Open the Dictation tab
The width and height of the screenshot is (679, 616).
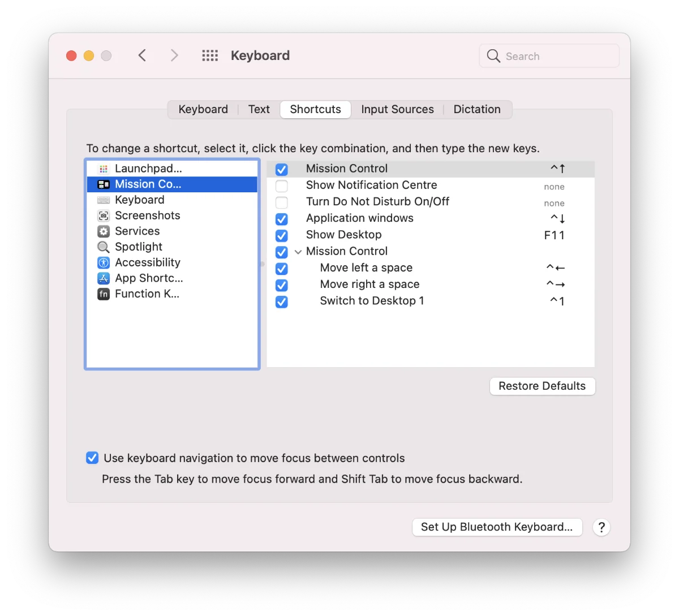pyautogui.click(x=477, y=109)
